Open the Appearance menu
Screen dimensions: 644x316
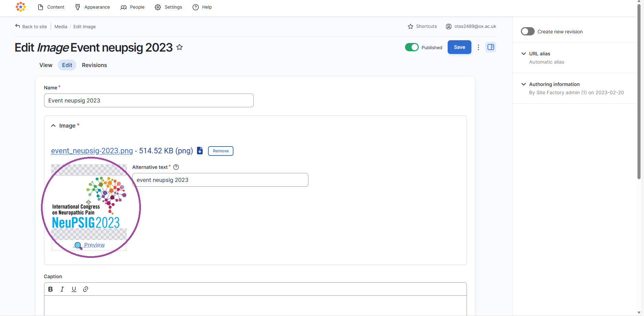pos(92,7)
